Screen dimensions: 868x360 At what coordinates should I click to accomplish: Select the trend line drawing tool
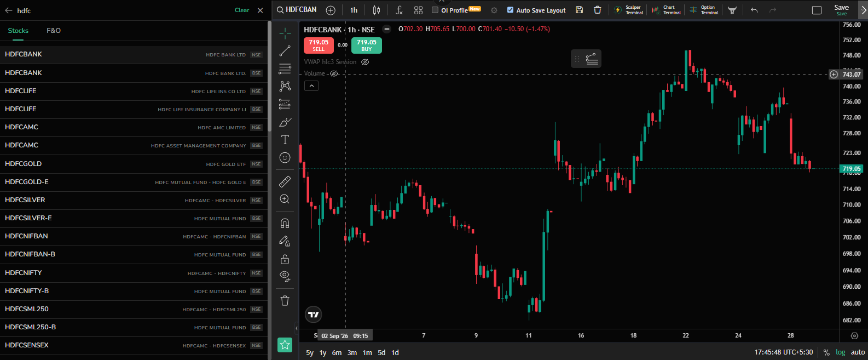click(x=285, y=51)
